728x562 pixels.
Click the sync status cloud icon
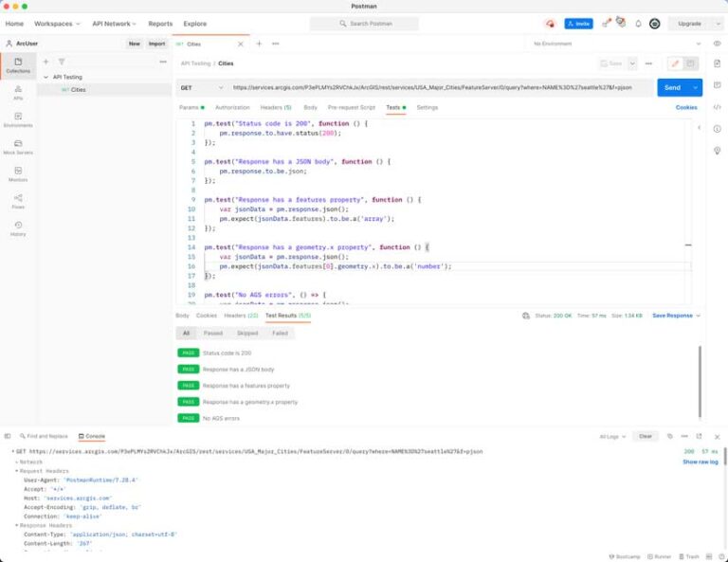(550, 24)
